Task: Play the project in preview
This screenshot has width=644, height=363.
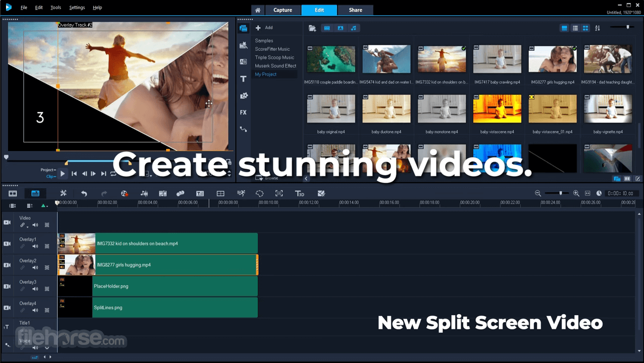Action: pyautogui.click(x=62, y=174)
